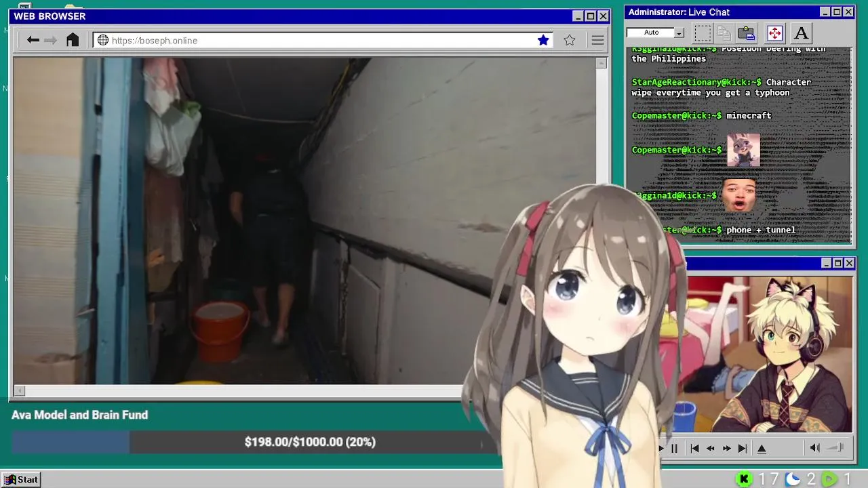Click the browser forward arrow

(x=50, y=40)
